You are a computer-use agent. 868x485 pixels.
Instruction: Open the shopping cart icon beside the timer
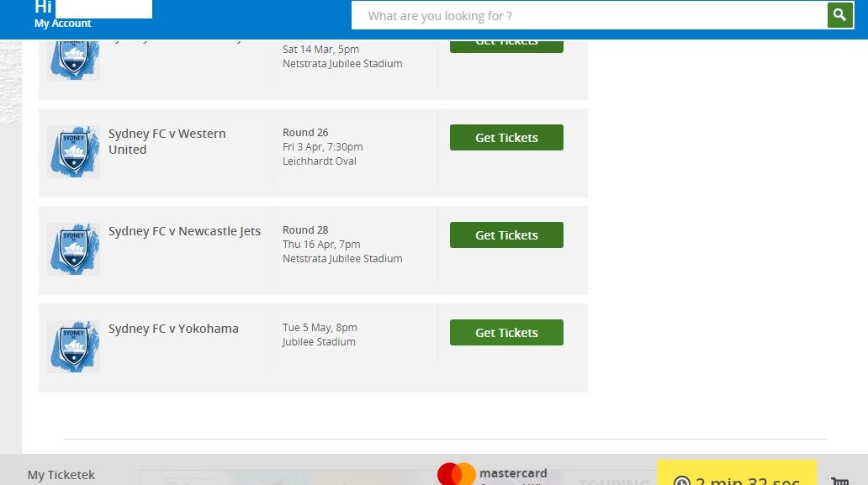(839, 481)
